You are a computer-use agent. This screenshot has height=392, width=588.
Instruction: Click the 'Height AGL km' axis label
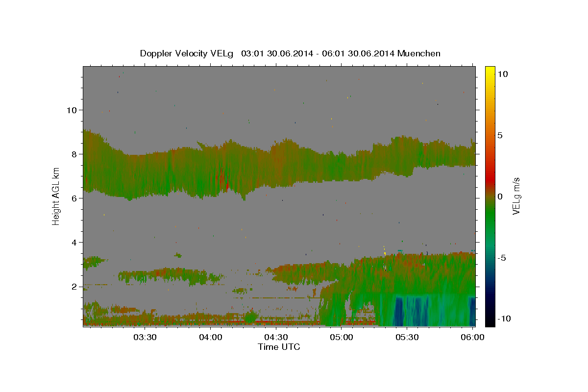tap(56, 196)
